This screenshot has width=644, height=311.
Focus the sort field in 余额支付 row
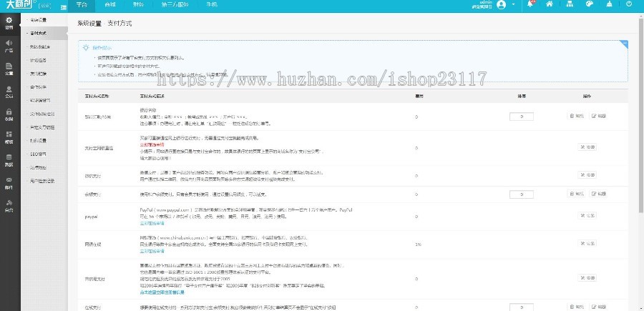coord(522,194)
